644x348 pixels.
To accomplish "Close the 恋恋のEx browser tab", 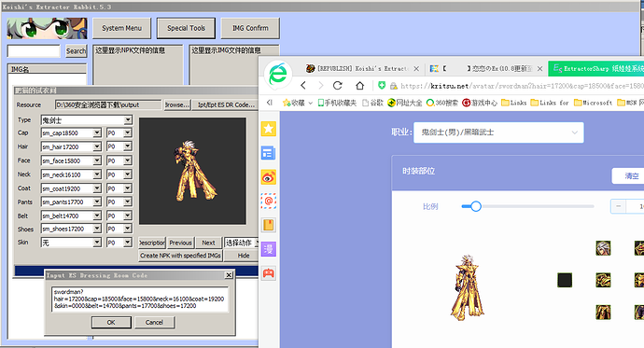I will (539, 69).
